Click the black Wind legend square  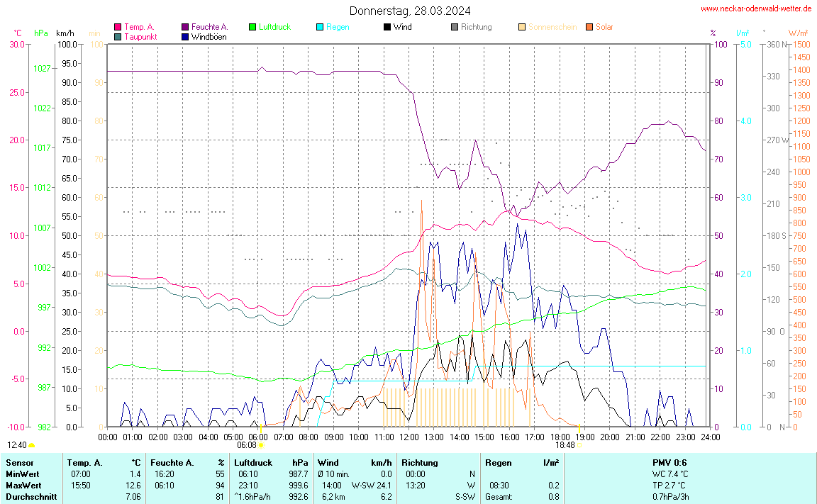pos(387,27)
